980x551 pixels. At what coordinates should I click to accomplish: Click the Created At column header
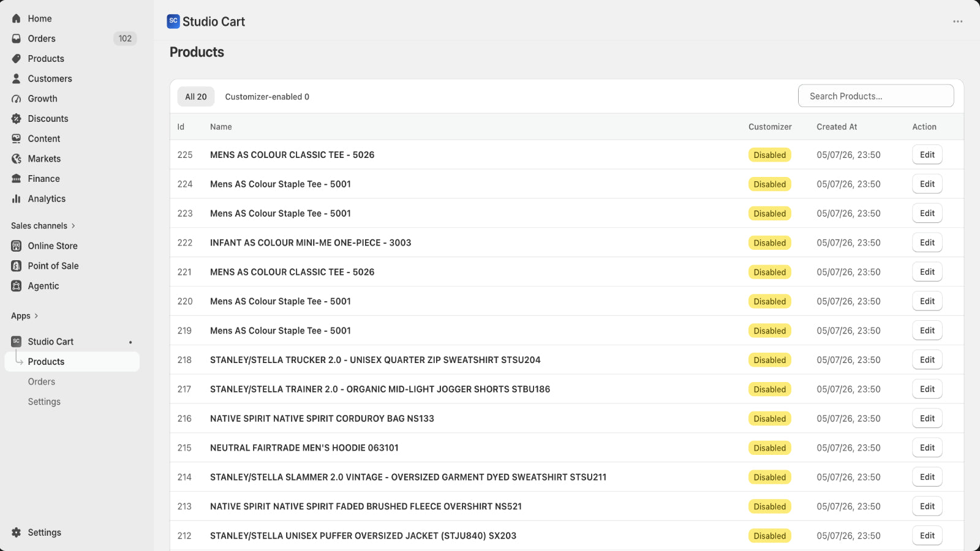tap(837, 127)
